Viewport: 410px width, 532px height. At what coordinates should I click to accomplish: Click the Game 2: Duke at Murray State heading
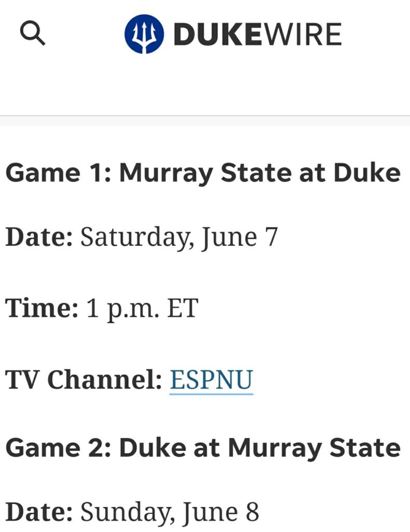click(x=203, y=448)
